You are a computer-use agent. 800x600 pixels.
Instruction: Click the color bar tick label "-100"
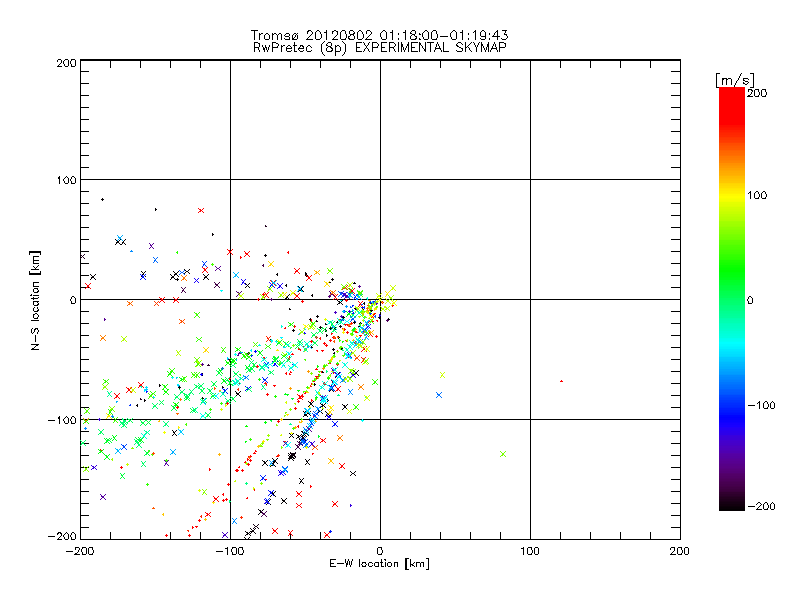click(762, 405)
